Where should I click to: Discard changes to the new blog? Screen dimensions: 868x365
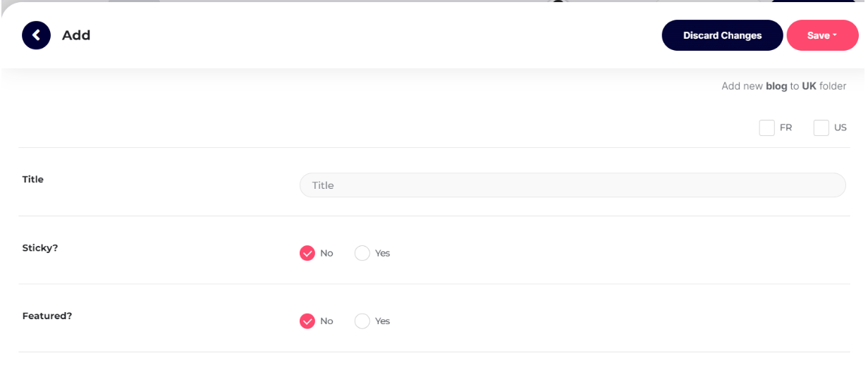[x=722, y=35]
